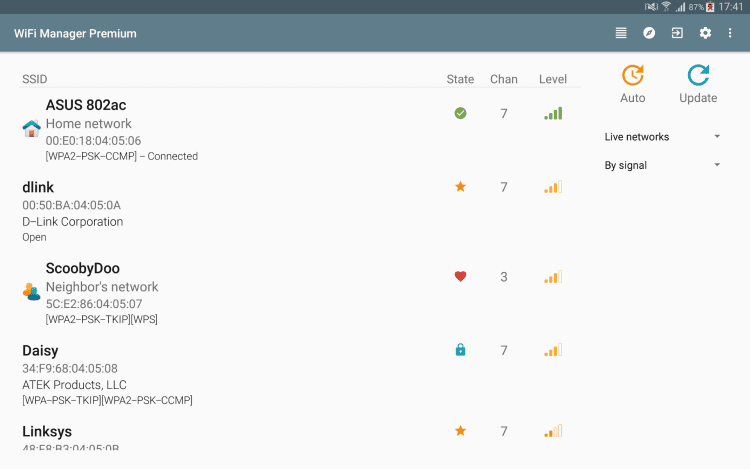Click the Auto scan clock icon
The image size is (750, 469).
tap(632, 76)
